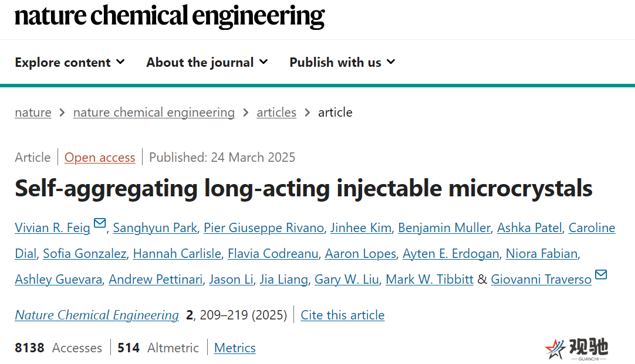Open the Cite this article link

click(x=343, y=315)
